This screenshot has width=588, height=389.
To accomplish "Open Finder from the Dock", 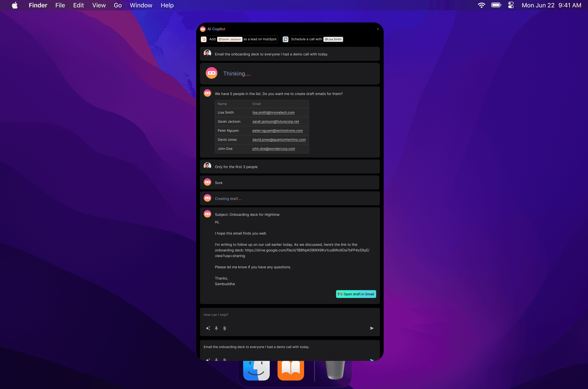I will click(256, 371).
